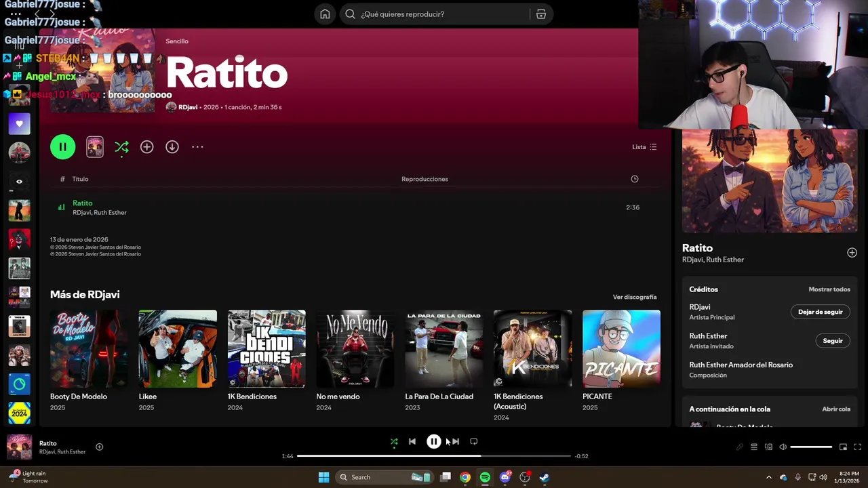Enter full screen mode icon
The height and width of the screenshot is (488, 868).
tap(857, 447)
